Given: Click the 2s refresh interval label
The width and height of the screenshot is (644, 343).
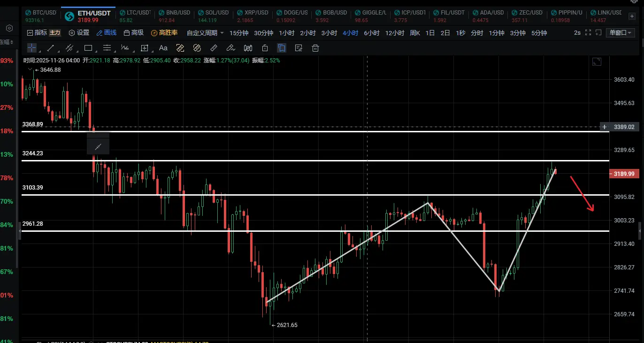Looking at the screenshot, I should pyautogui.click(x=577, y=33).
